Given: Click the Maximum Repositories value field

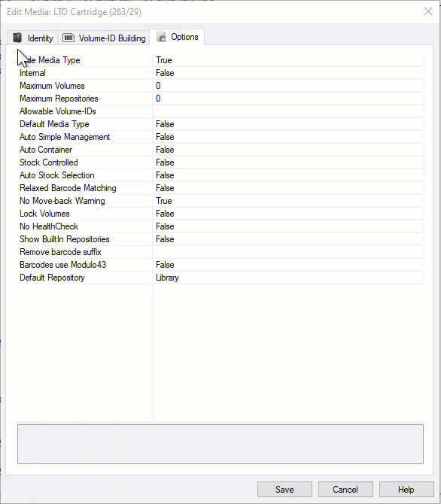Looking at the screenshot, I should click(x=288, y=99).
